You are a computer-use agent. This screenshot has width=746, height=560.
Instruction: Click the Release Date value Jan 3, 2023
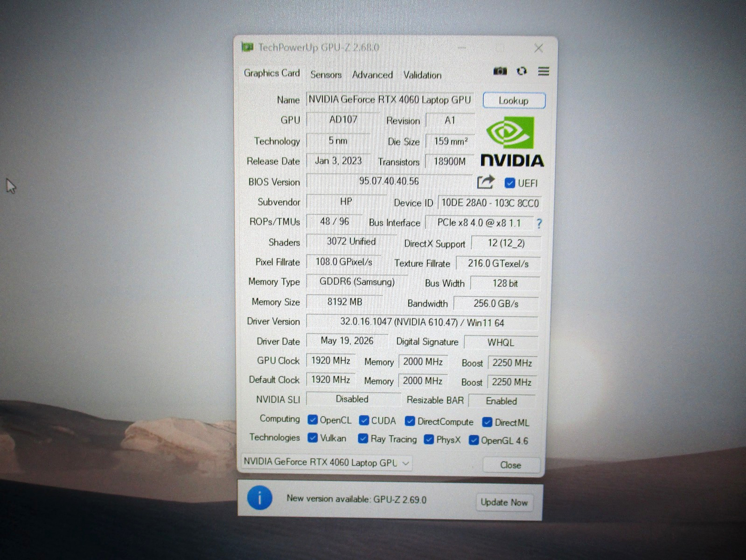tap(338, 161)
